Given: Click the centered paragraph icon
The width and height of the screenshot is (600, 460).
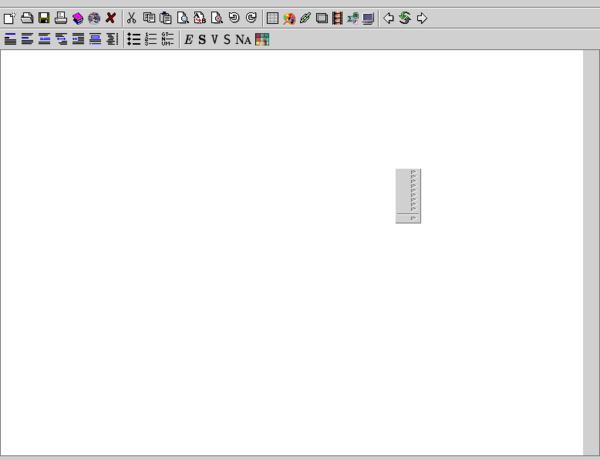Looking at the screenshot, I should pos(44,39).
